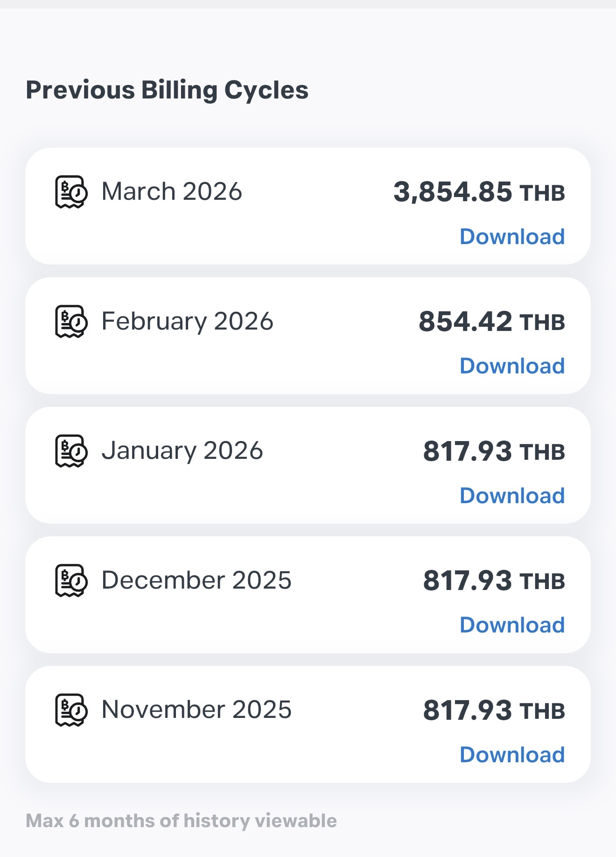This screenshot has height=857, width=616.
Task: Select the March 2026 billing cycle label
Action: (x=172, y=191)
